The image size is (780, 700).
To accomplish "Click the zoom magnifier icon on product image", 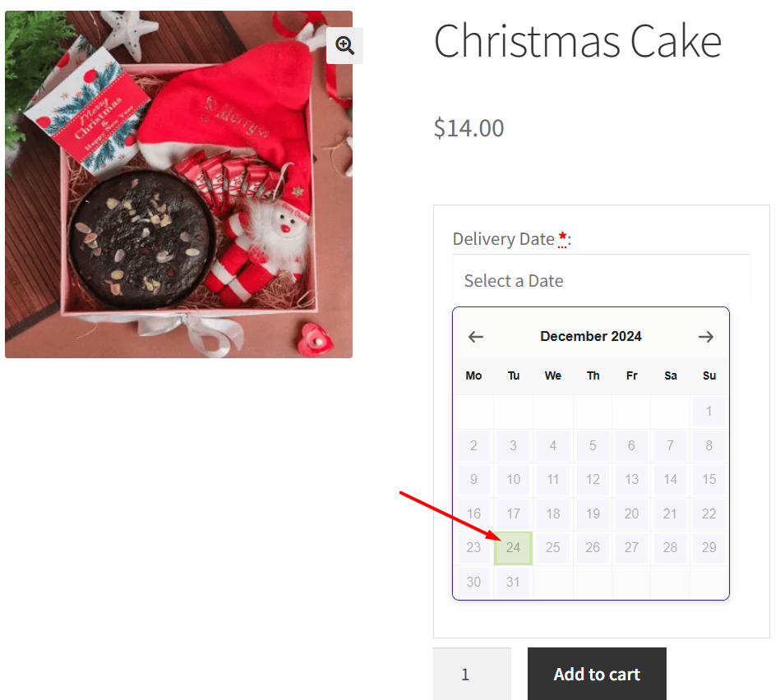I will pyautogui.click(x=344, y=45).
